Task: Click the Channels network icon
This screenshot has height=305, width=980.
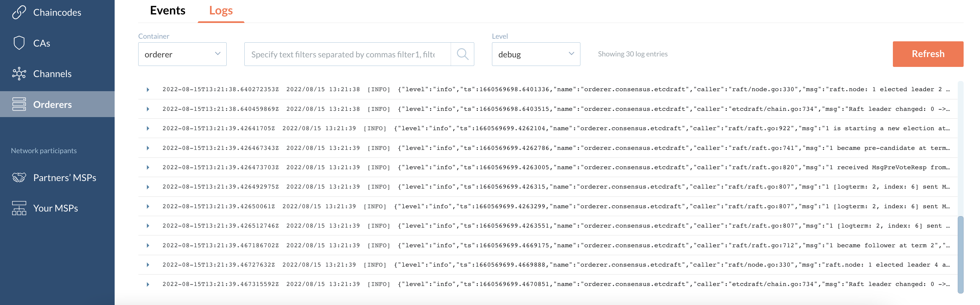Action: pyautogui.click(x=19, y=73)
